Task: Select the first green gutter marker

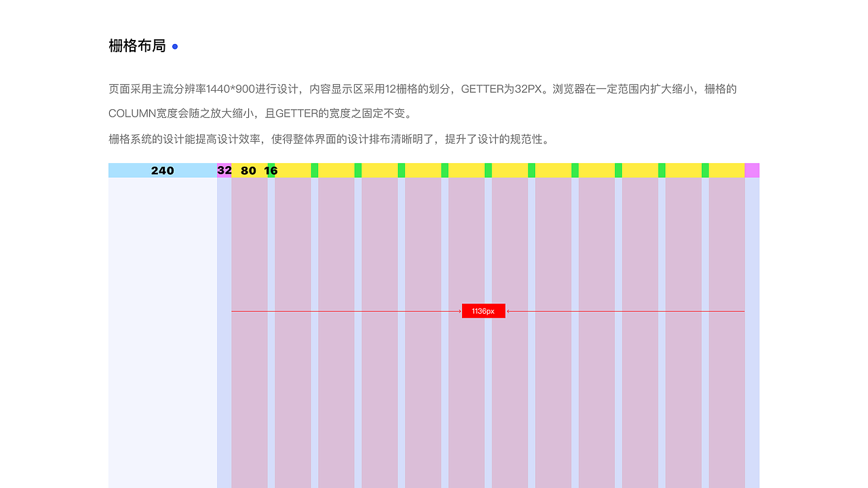Action: pos(270,171)
